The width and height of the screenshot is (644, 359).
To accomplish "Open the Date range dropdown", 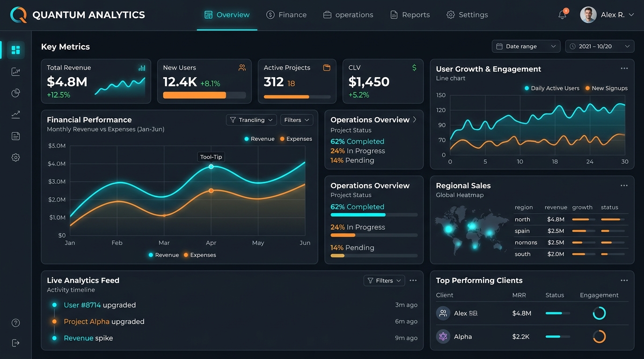I will click(526, 46).
